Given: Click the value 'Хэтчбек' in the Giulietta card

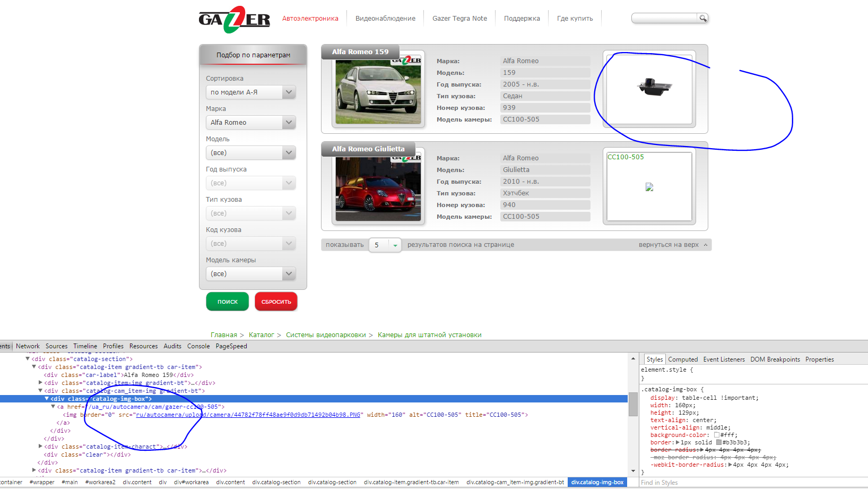Looking at the screenshot, I should pyautogui.click(x=516, y=193).
